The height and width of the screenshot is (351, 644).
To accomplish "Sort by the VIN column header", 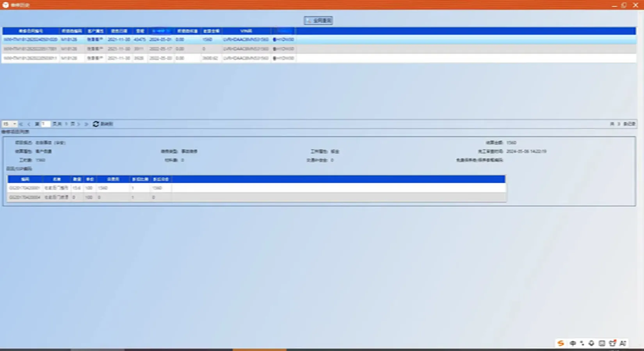I will click(x=246, y=31).
